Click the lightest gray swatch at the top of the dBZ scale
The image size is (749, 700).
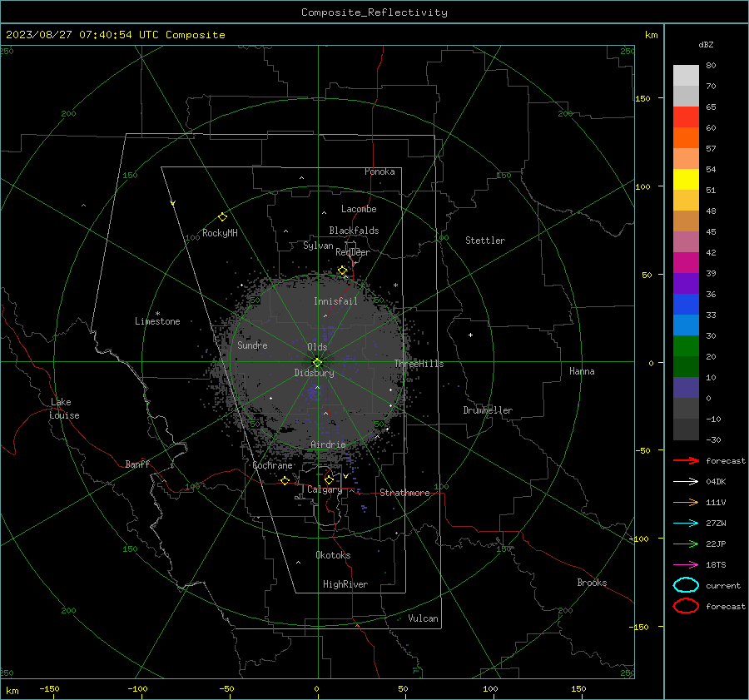(686, 76)
